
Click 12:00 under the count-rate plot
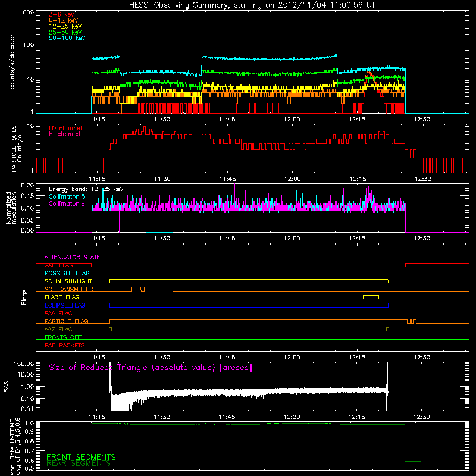(292, 120)
